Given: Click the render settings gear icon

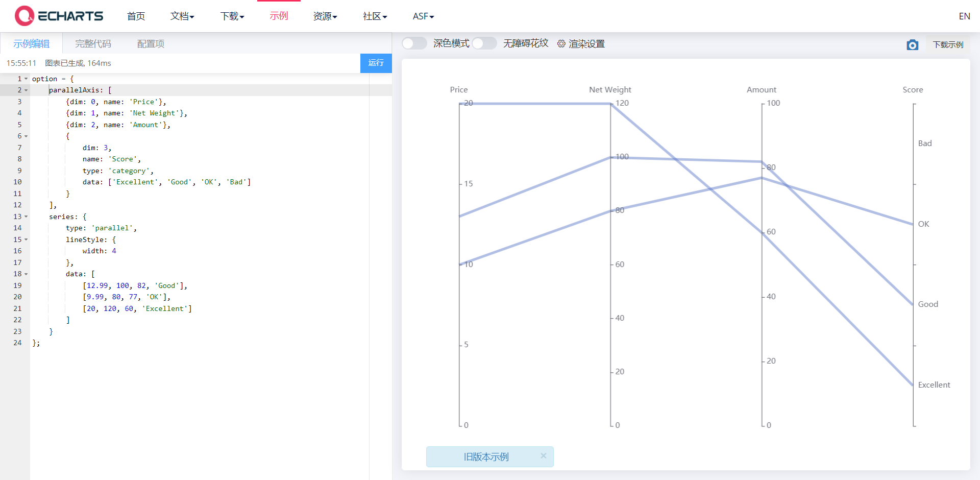Looking at the screenshot, I should pos(561,44).
